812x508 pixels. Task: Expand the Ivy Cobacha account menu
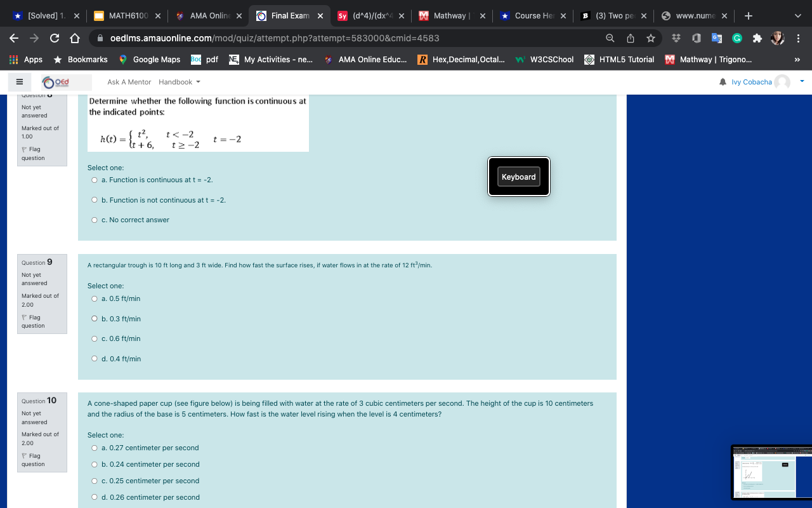[801, 81]
